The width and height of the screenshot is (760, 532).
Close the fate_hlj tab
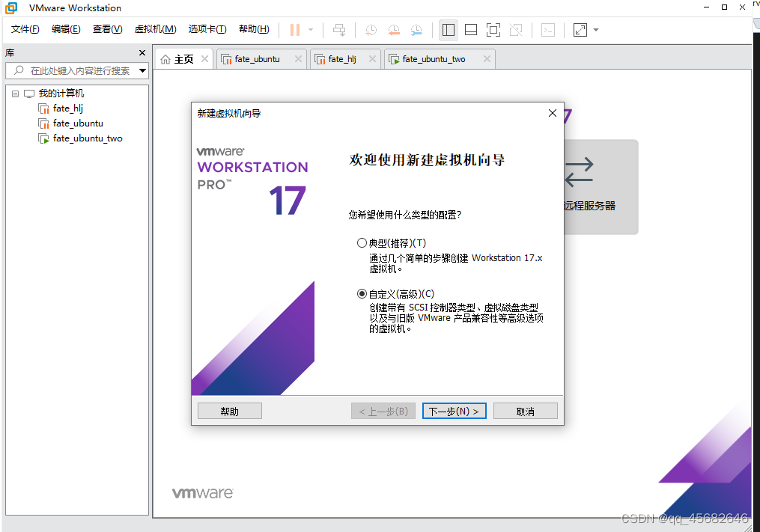tap(372, 58)
